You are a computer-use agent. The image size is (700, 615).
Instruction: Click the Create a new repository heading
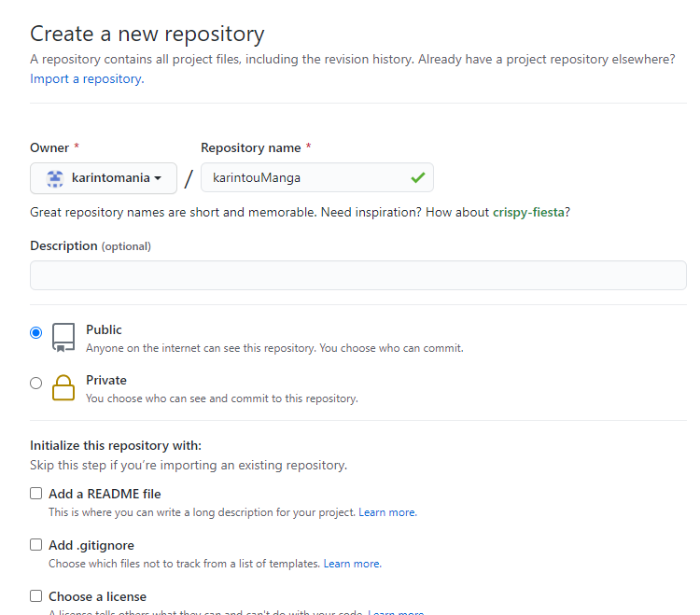point(147,35)
